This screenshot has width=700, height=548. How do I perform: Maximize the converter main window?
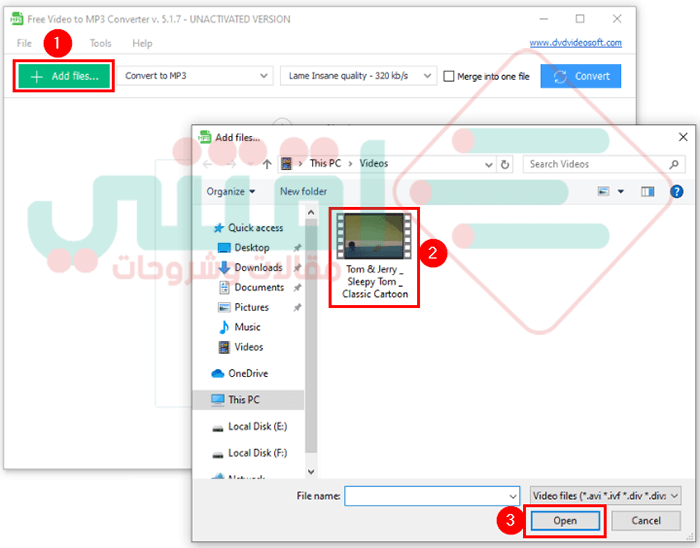click(x=579, y=19)
